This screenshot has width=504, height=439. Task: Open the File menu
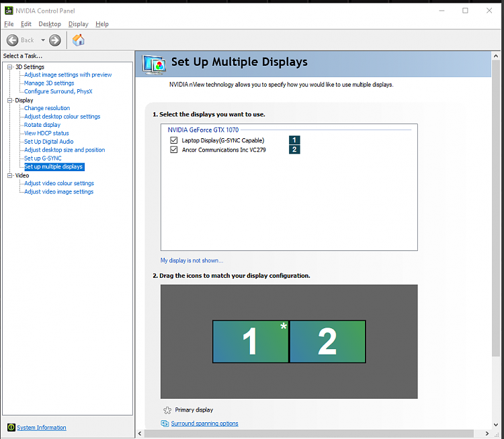[9, 24]
